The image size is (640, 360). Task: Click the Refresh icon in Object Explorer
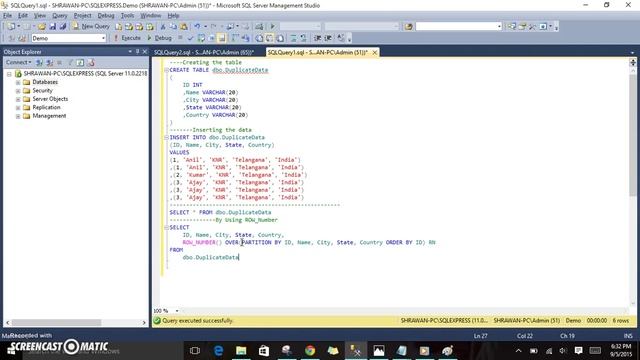80,62
